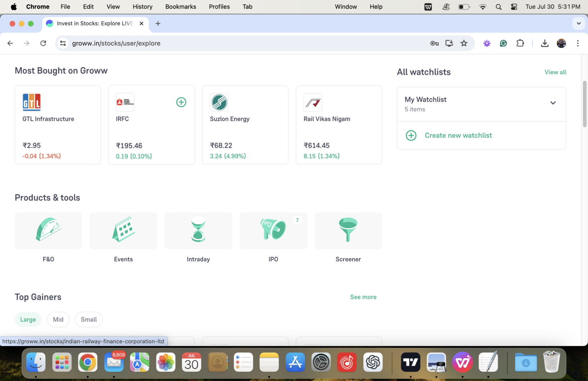Open the Chrome extensions puzzle menu
Image resolution: width=588 pixels, height=381 pixels.
(520, 43)
